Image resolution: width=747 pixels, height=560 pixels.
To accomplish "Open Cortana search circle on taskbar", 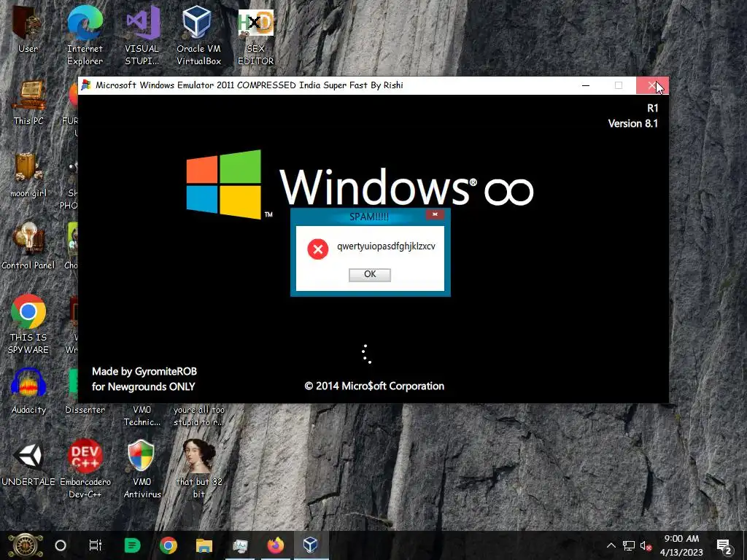I will point(61,545).
